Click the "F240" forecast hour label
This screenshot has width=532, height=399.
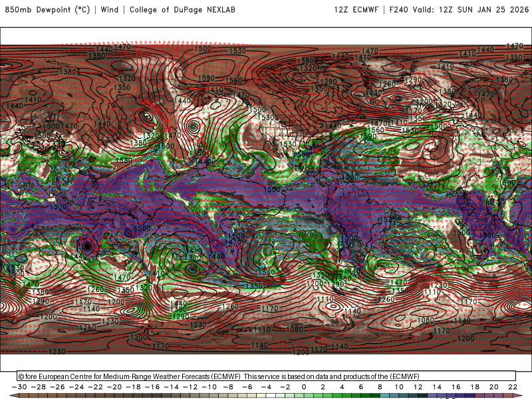[x=398, y=10]
